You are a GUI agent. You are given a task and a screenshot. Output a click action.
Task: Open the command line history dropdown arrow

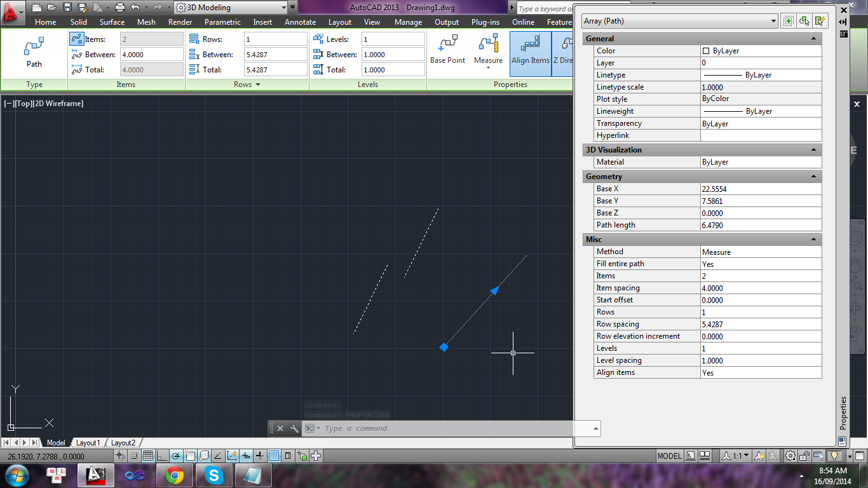point(596,428)
